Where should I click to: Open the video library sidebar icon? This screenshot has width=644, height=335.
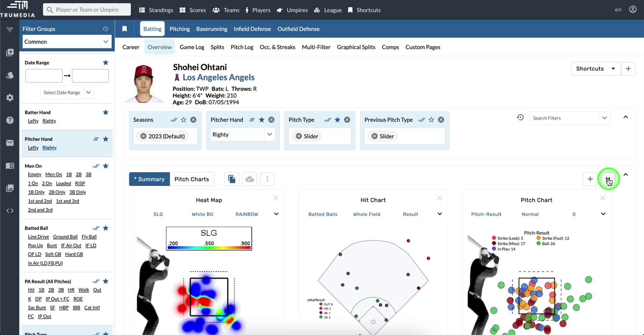click(x=10, y=53)
